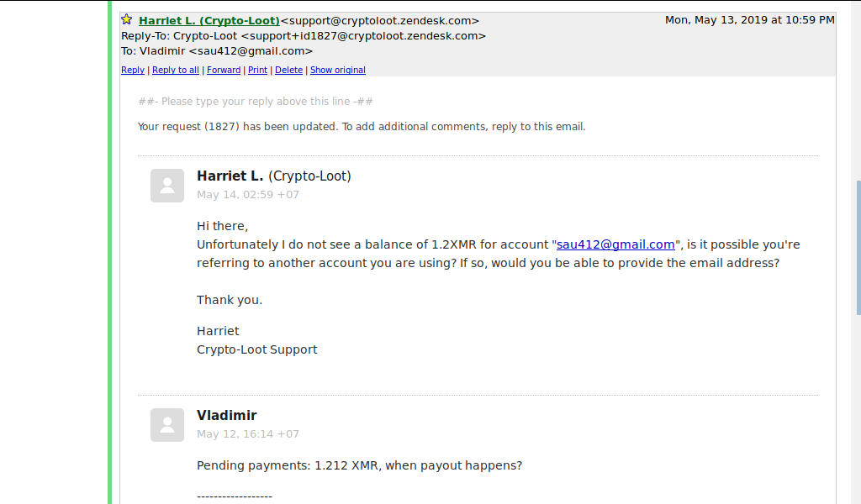Screen dimensions: 861x504
Task: Click the vertical scrollbar thumb
Action: [858, 248]
